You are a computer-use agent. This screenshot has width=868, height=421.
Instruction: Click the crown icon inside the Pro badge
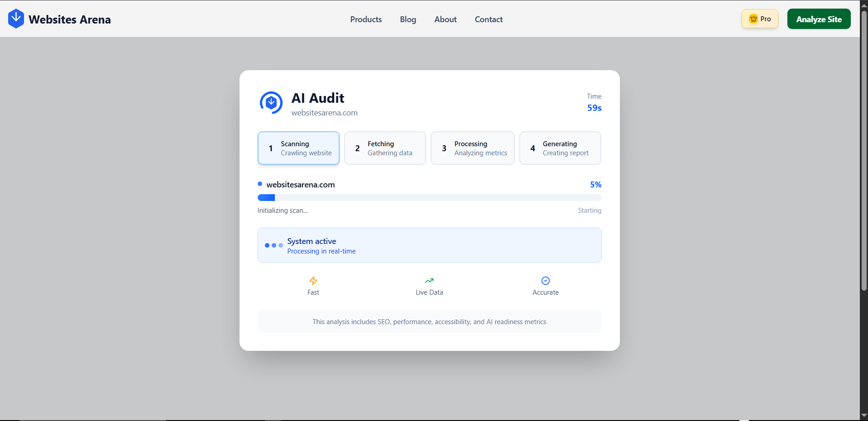coord(753,19)
